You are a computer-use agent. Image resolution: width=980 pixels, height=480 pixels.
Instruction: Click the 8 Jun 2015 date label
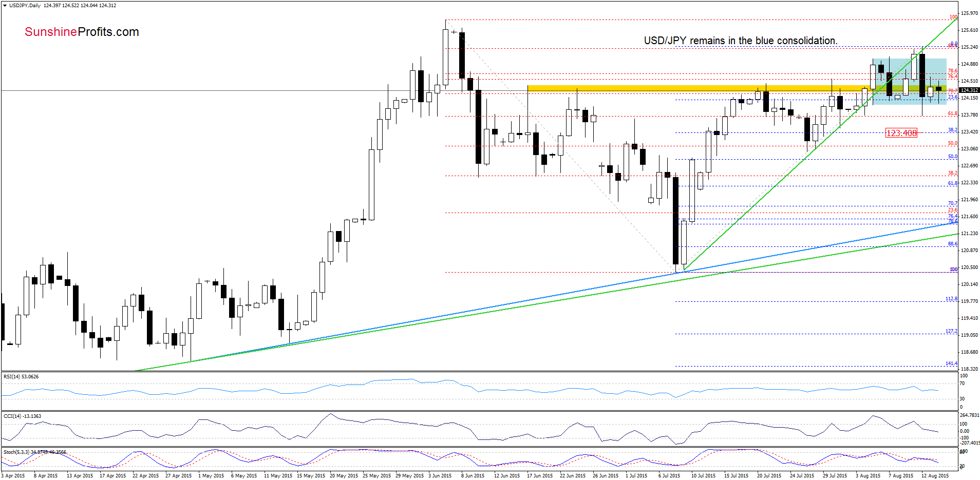[x=473, y=476]
